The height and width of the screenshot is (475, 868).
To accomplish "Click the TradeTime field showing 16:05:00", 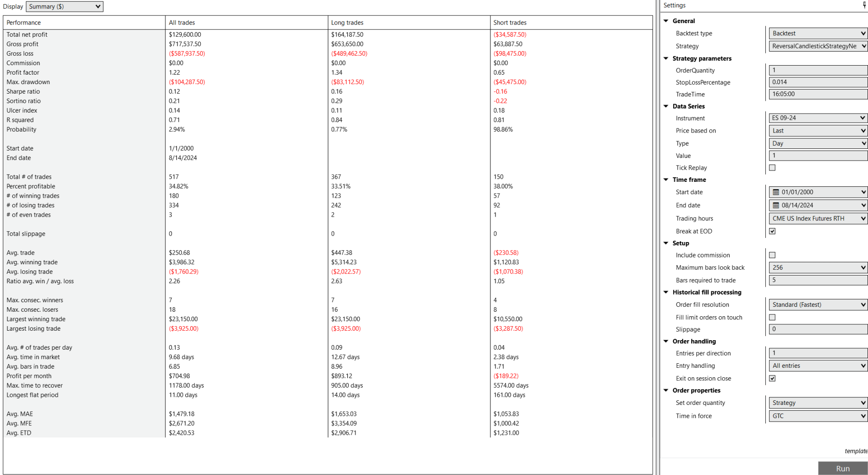I will [x=818, y=94].
